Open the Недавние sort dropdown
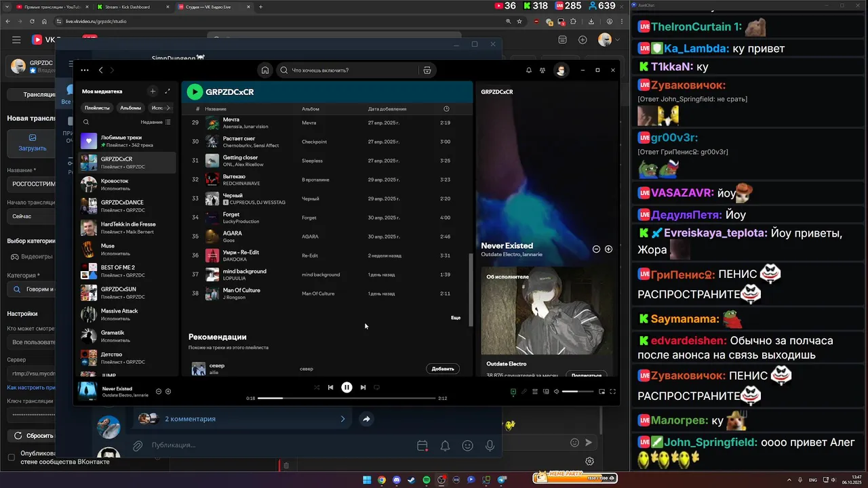The height and width of the screenshot is (488, 868). click(156, 122)
